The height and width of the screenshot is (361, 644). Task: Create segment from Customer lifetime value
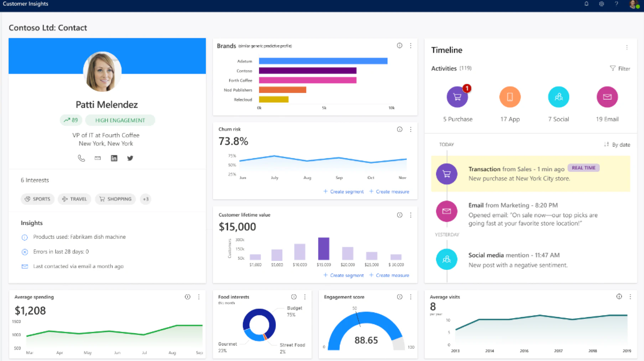coord(343,275)
